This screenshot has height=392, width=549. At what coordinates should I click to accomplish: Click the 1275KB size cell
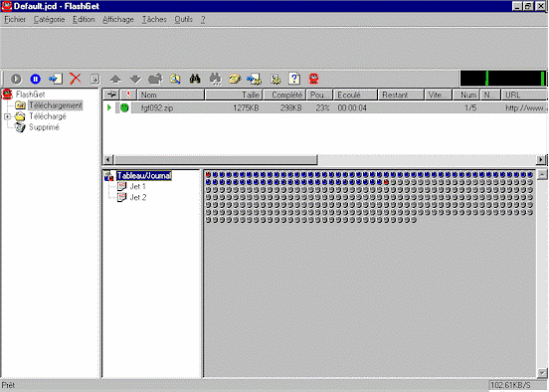(x=246, y=107)
